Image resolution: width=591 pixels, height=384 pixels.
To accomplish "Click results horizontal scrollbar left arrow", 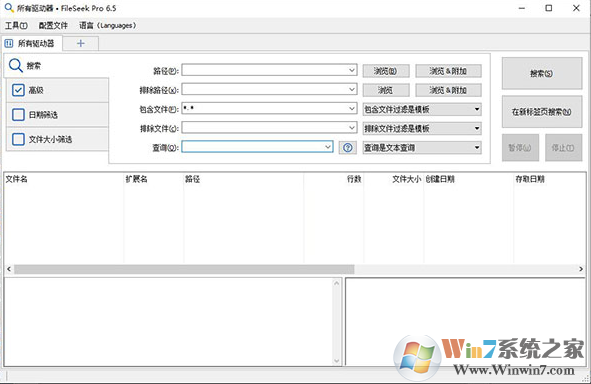I will [9, 269].
